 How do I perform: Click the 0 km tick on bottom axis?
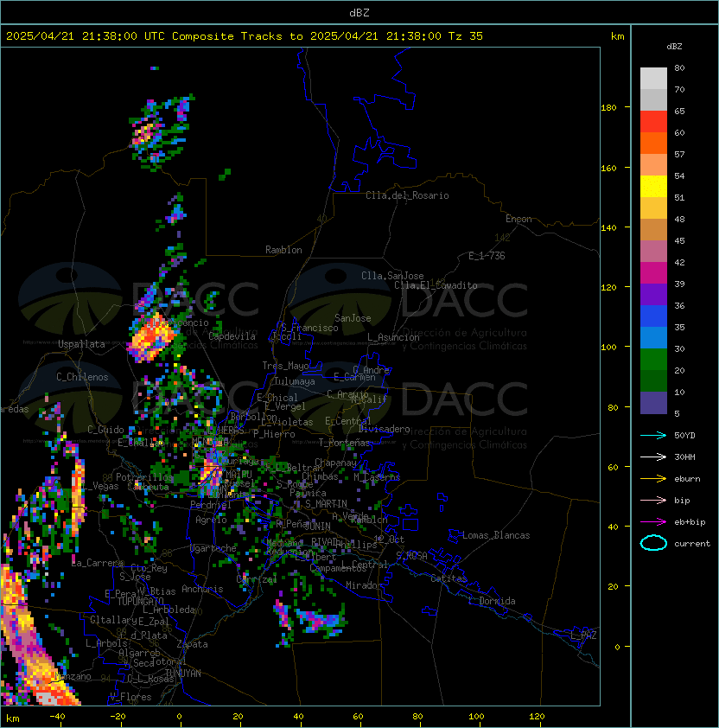tap(179, 717)
